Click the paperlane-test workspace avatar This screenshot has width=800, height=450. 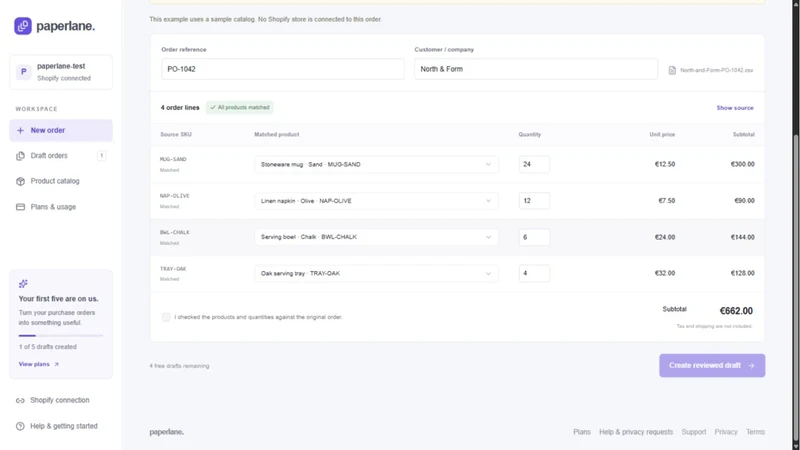coord(23,72)
